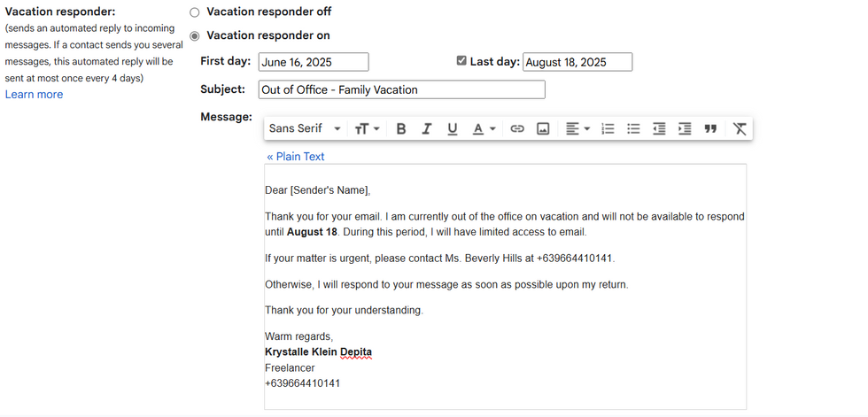
Task: Select Vacation responder on option
Action: coord(195,36)
